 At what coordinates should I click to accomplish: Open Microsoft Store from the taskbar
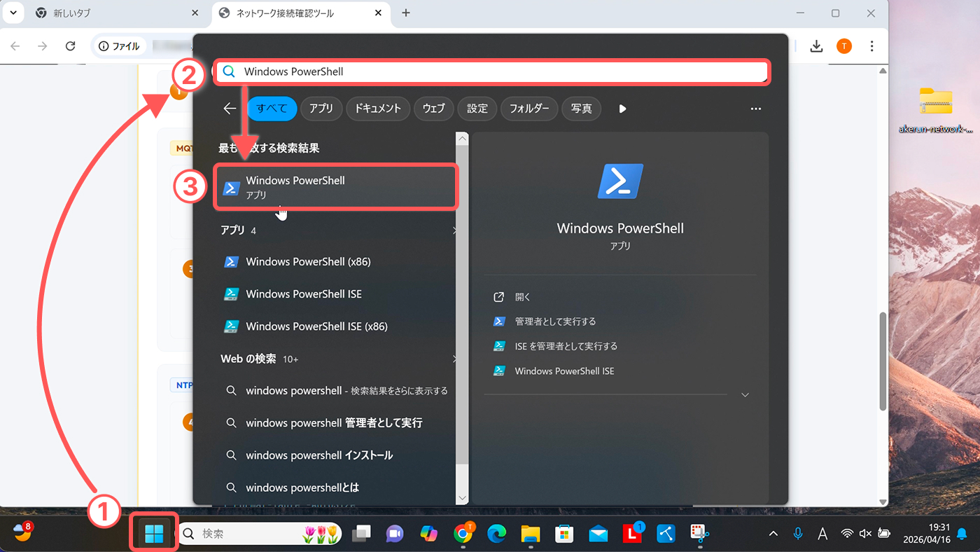(564, 534)
